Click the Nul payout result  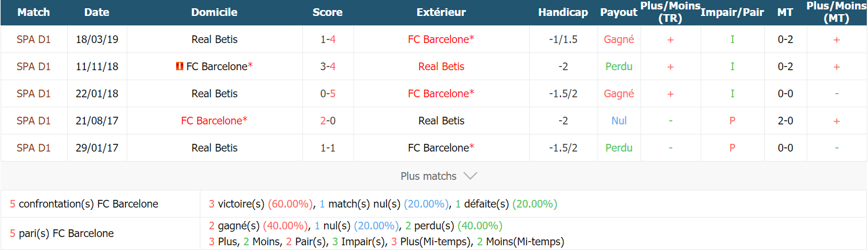pyautogui.click(x=619, y=121)
